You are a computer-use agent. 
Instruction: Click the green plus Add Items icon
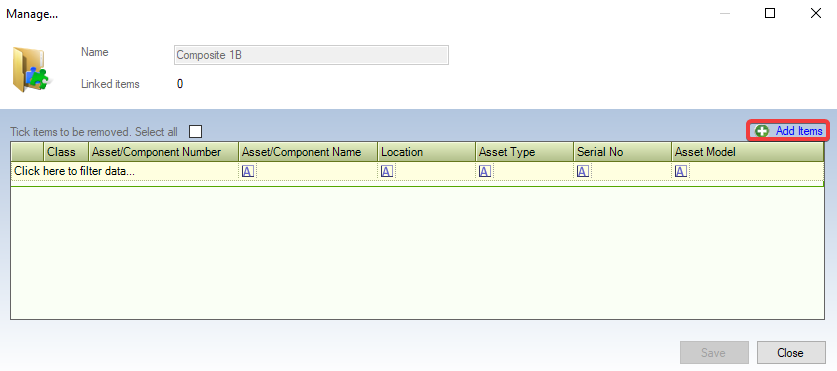click(x=761, y=131)
